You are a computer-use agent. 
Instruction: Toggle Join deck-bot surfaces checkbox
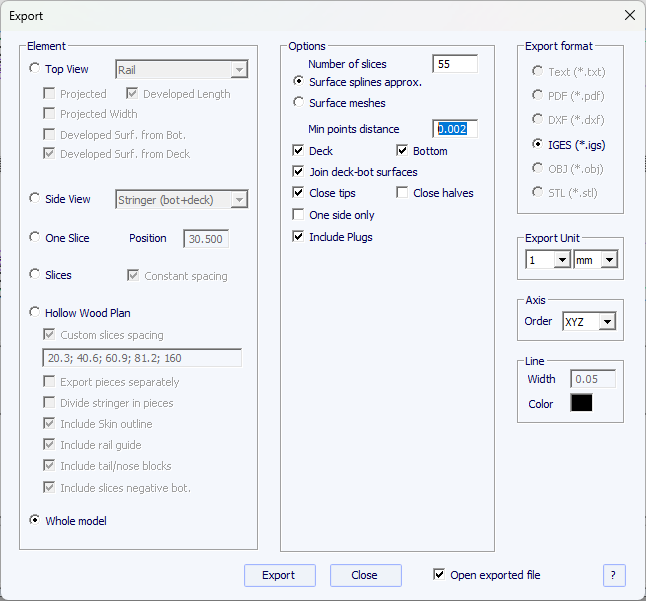click(x=298, y=172)
